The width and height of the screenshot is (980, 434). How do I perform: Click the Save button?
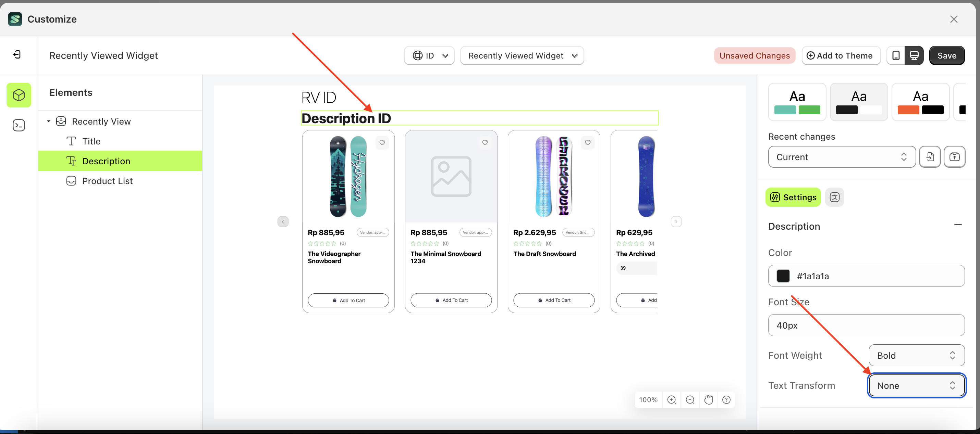click(947, 55)
